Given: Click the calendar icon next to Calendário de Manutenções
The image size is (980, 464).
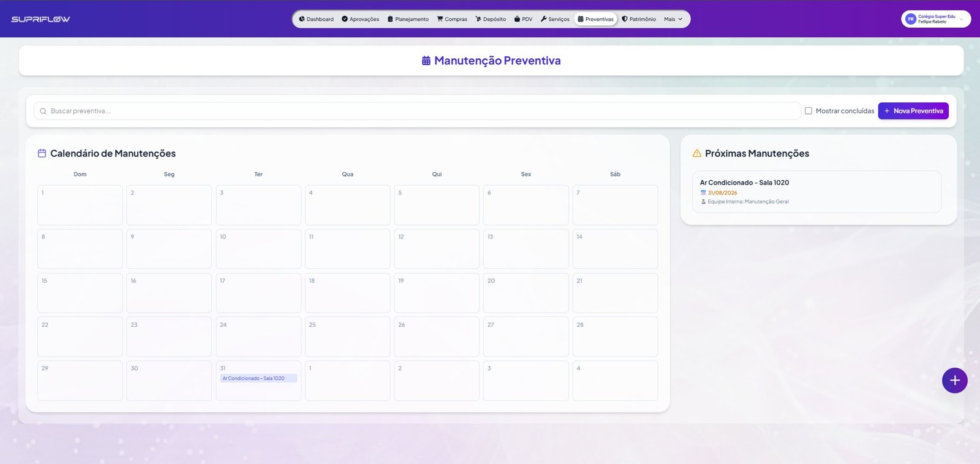Looking at the screenshot, I should point(42,153).
